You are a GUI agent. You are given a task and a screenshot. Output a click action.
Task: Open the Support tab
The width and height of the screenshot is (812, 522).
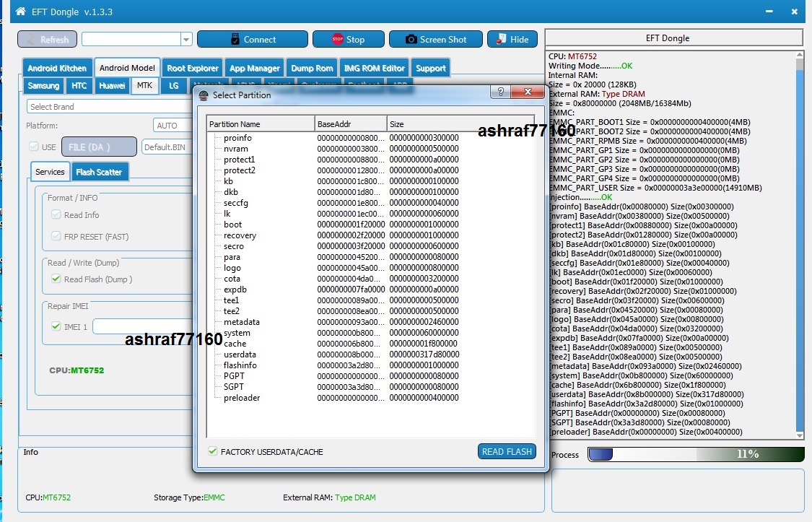(430, 68)
